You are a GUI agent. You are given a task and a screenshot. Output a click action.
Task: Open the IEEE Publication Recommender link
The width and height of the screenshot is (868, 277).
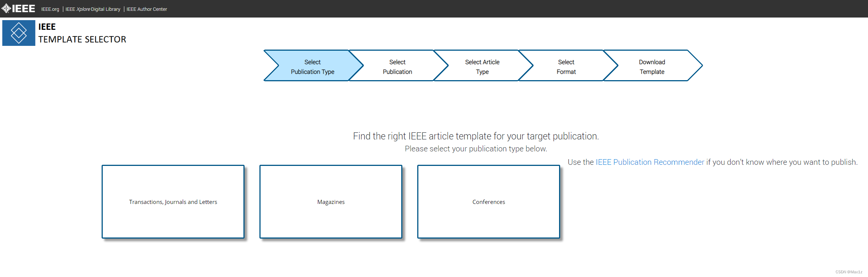[x=650, y=162]
